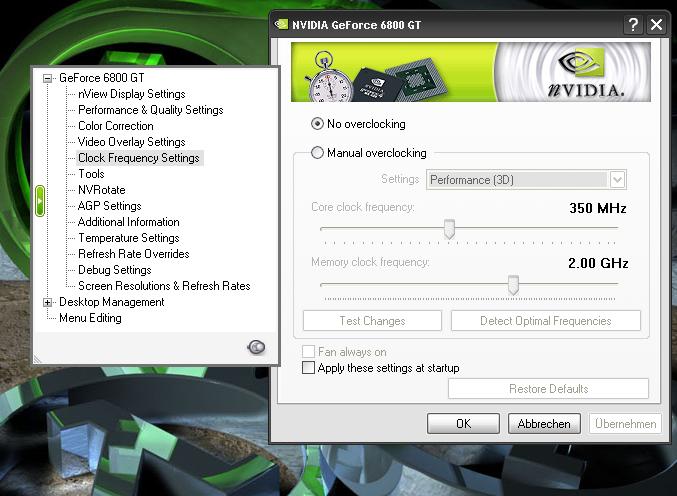Open AGP Settings
This screenshot has width=677, height=496.
pos(110,206)
